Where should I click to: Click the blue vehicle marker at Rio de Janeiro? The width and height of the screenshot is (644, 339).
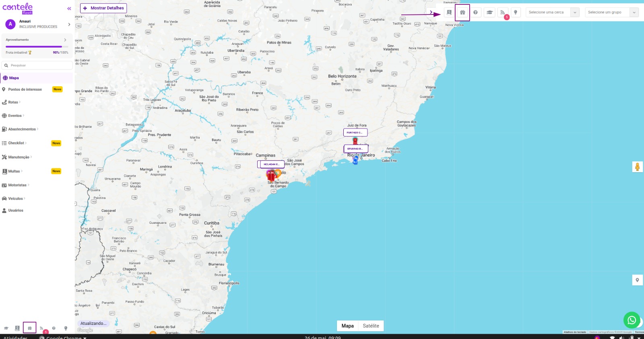tap(355, 160)
